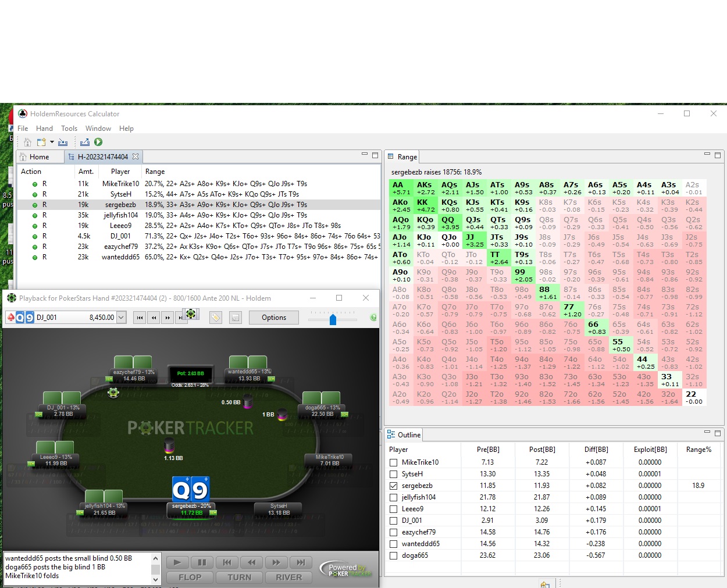Viewport: 727px width, 588px height.
Task: Maximize the Range panel
Action: pos(718,155)
